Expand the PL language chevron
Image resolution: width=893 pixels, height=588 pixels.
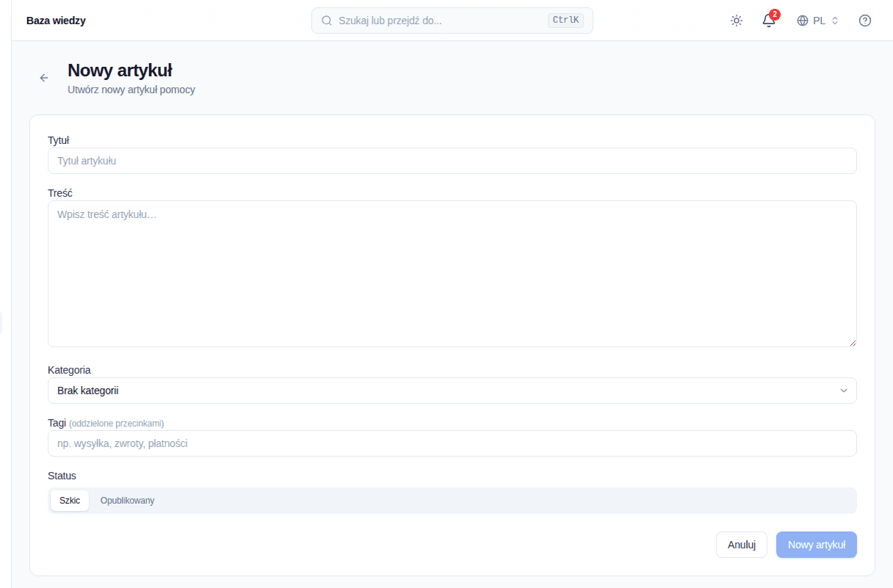835,21
